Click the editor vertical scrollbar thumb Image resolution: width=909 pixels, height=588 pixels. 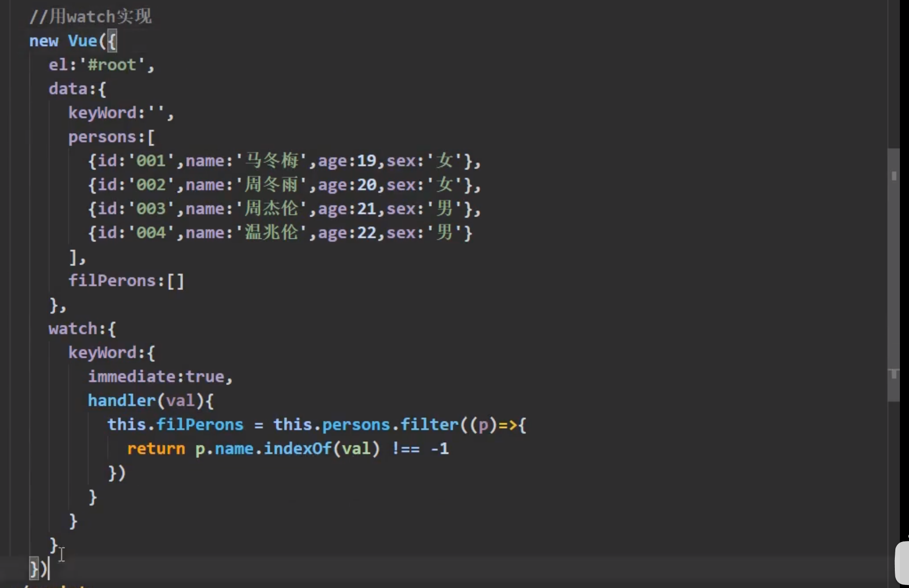(894, 275)
